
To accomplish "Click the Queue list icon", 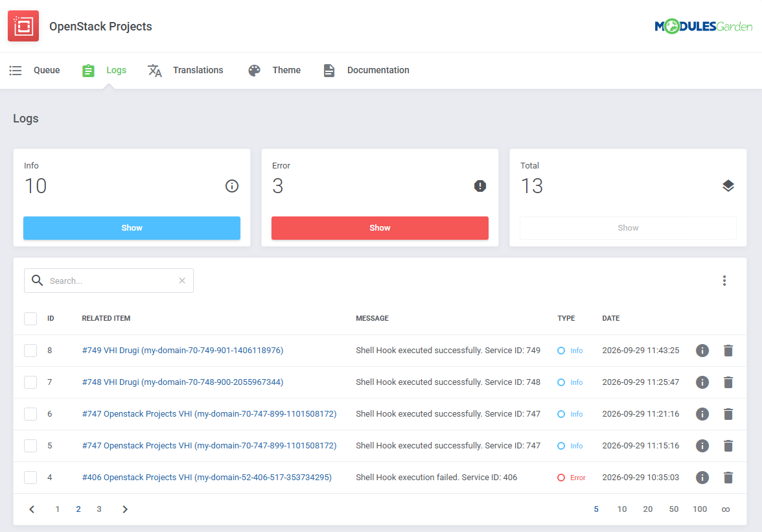I will click(x=16, y=71).
